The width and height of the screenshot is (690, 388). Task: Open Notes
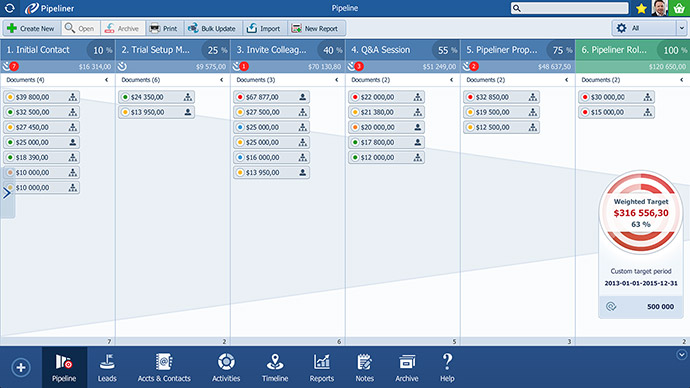tap(364, 368)
